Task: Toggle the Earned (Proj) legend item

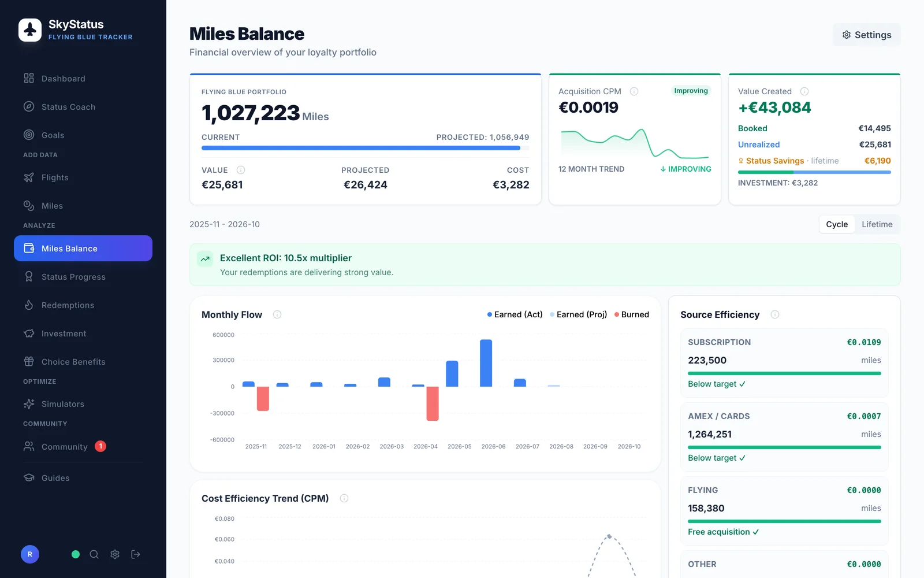Action: (x=578, y=314)
